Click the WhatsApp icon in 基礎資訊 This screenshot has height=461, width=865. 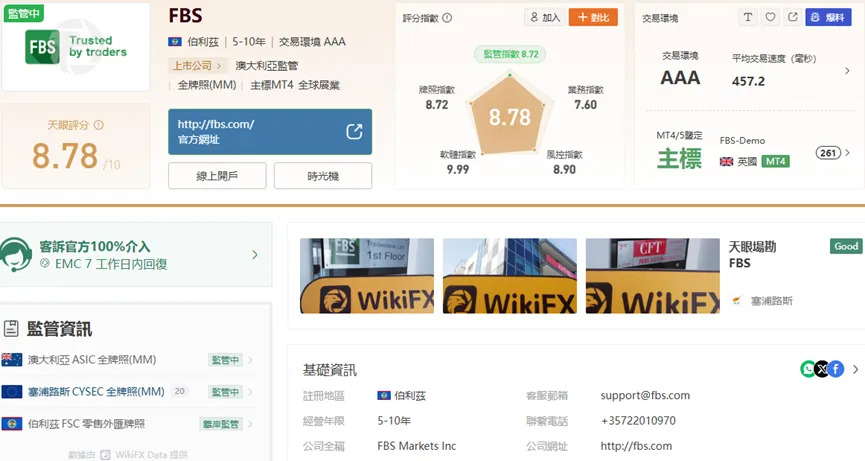[x=808, y=369]
